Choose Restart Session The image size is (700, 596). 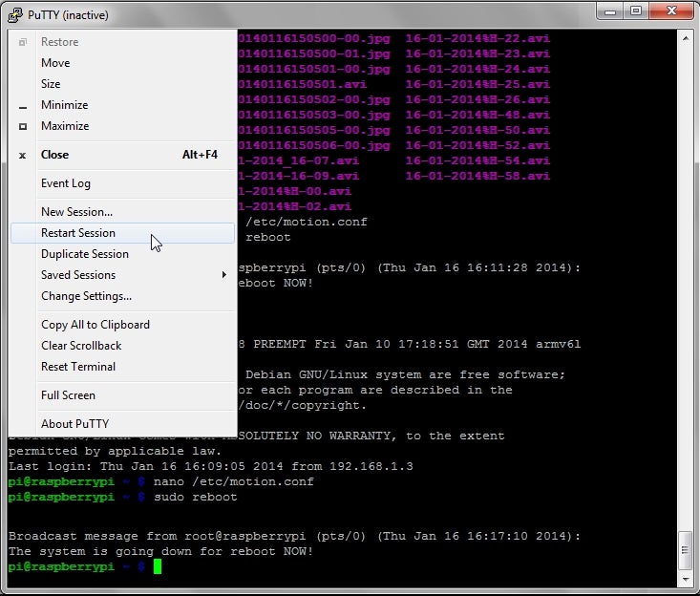pyautogui.click(x=123, y=233)
